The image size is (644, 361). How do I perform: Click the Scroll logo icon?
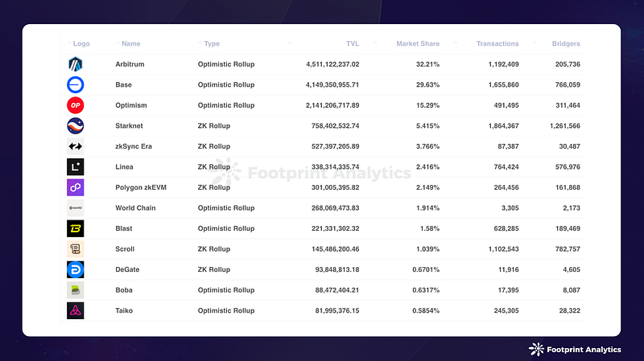coord(75,249)
